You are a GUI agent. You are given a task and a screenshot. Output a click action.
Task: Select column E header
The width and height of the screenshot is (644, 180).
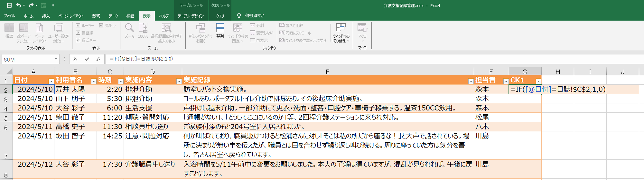[328, 71]
